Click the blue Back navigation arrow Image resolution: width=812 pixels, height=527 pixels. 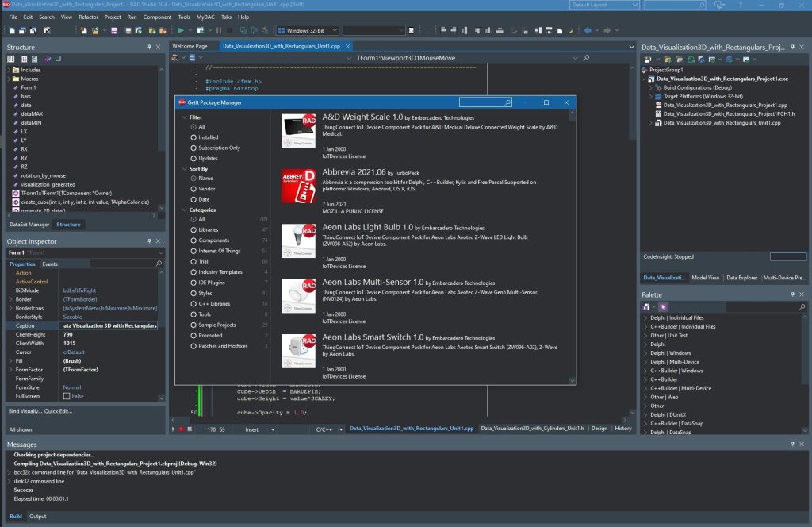click(x=588, y=31)
